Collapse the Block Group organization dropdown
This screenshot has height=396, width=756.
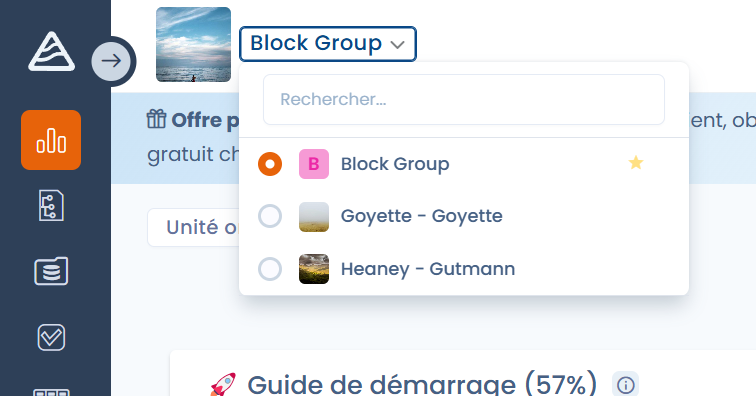328,44
